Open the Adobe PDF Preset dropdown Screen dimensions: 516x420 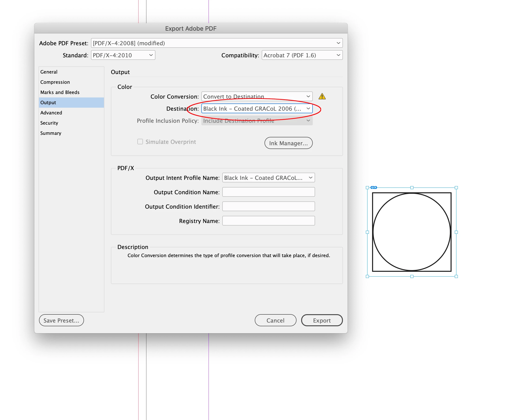(x=216, y=43)
